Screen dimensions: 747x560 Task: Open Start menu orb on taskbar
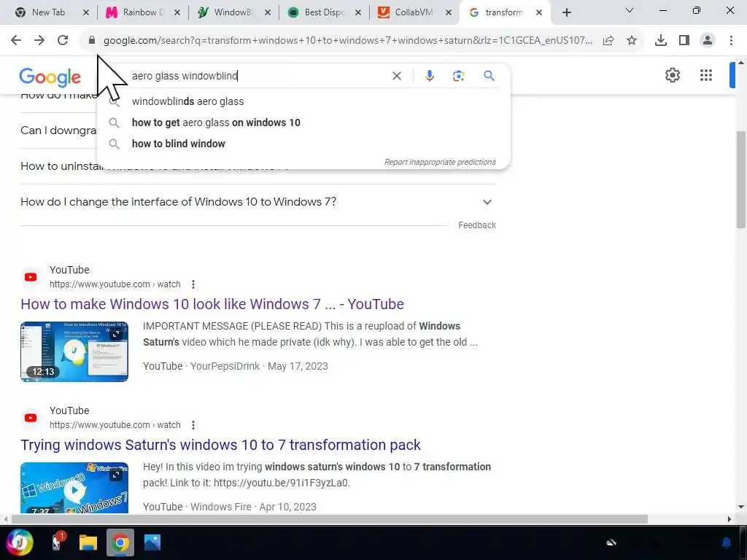(20, 542)
